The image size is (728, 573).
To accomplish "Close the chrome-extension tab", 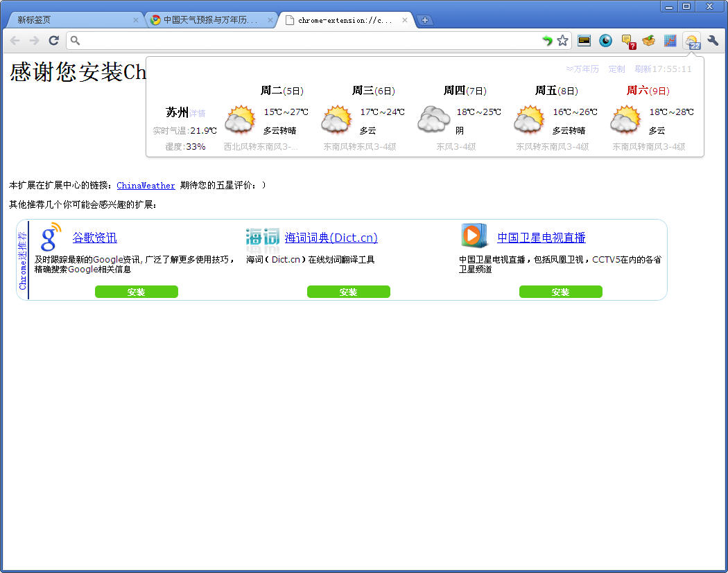I will point(405,20).
